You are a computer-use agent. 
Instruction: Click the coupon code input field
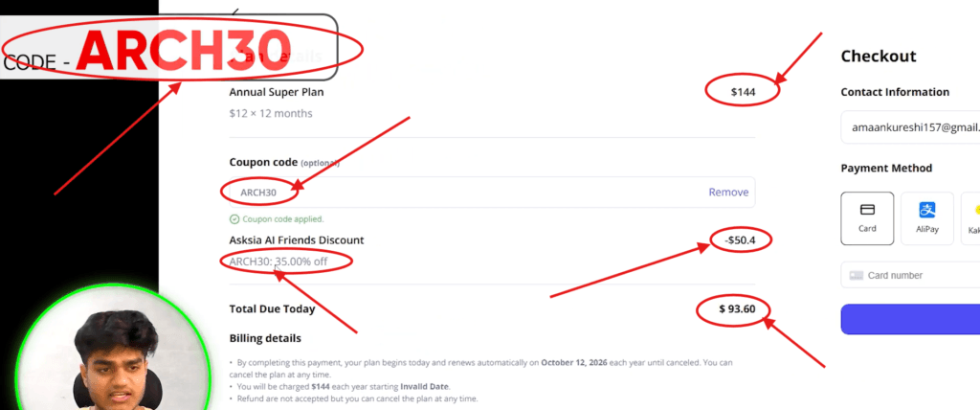tap(492, 193)
